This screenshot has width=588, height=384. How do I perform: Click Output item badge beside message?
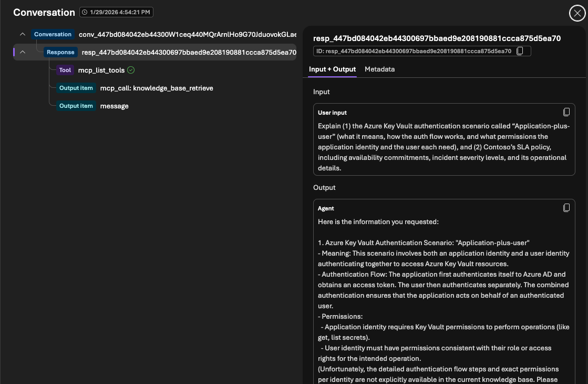tap(76, 106)
